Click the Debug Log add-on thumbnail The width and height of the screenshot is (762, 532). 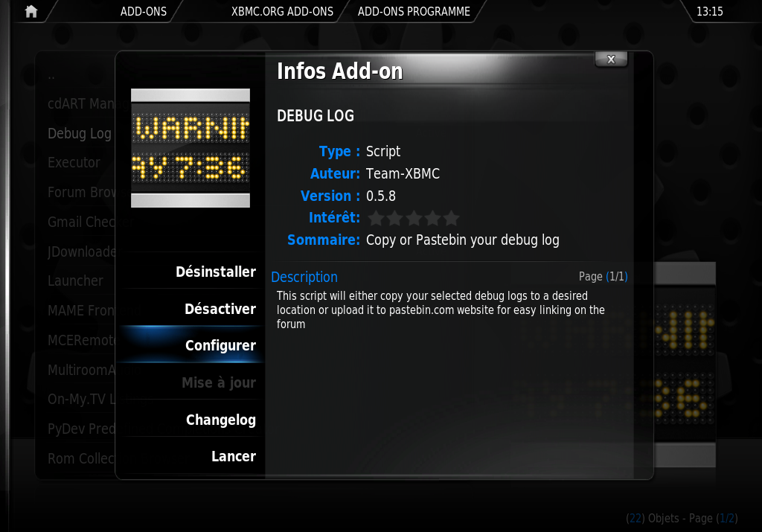(190, 148)
